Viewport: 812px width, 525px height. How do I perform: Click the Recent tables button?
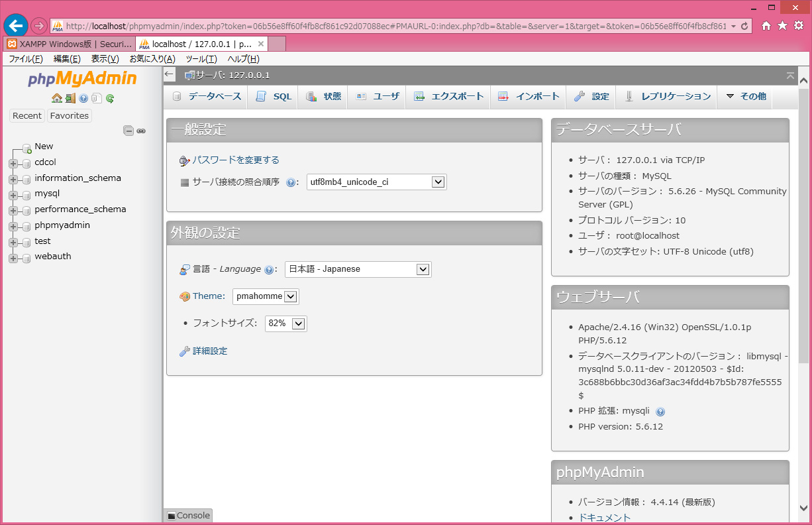click(27, 115)
